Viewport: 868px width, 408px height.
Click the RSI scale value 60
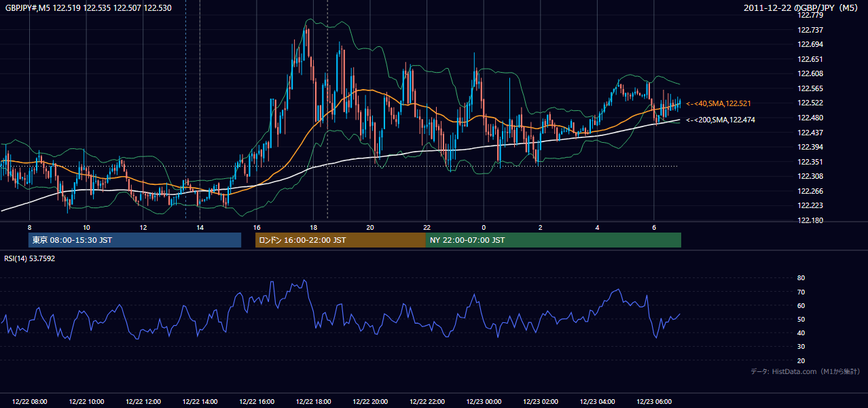pos(801,305)
